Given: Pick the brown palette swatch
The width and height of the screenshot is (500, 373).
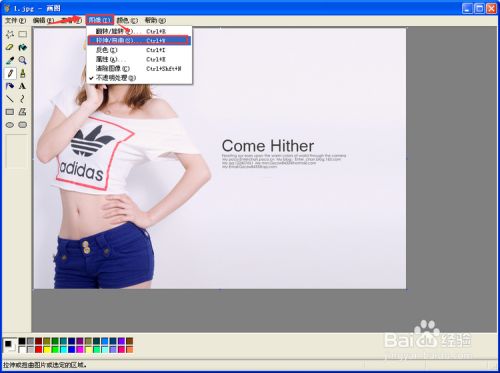Looking at the screenshot, I should coord(130,341).
